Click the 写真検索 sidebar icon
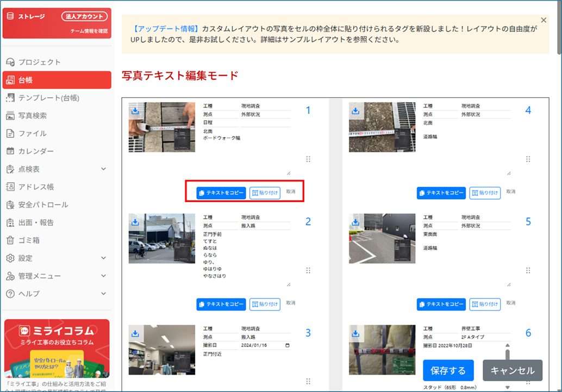The height and width of the screenshot is (392, 562). 10,116
